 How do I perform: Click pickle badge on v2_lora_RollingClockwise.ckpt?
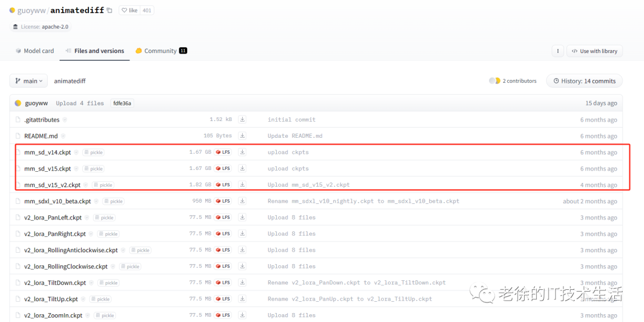130,266
